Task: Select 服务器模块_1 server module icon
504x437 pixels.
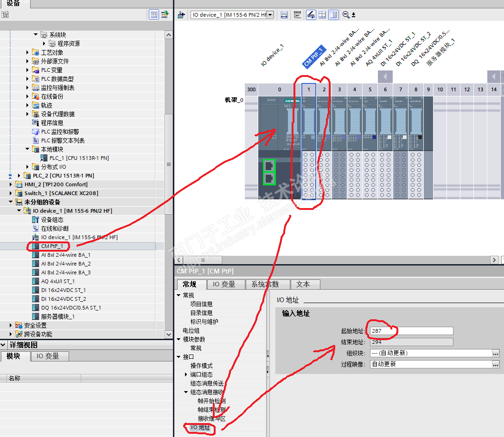Action: [x=35, y=317]
